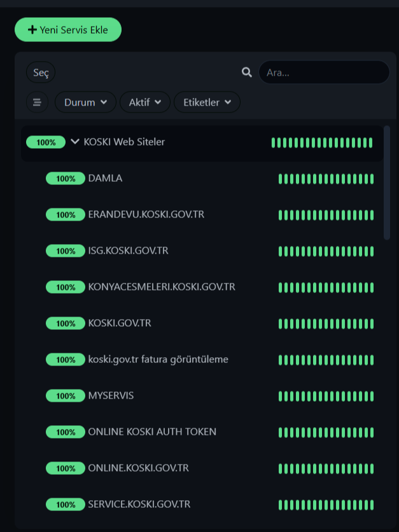Toggle selection mode with Seç button
Image resolution: width=399 pixels, height=532 pixels.
tap(41, 72)
